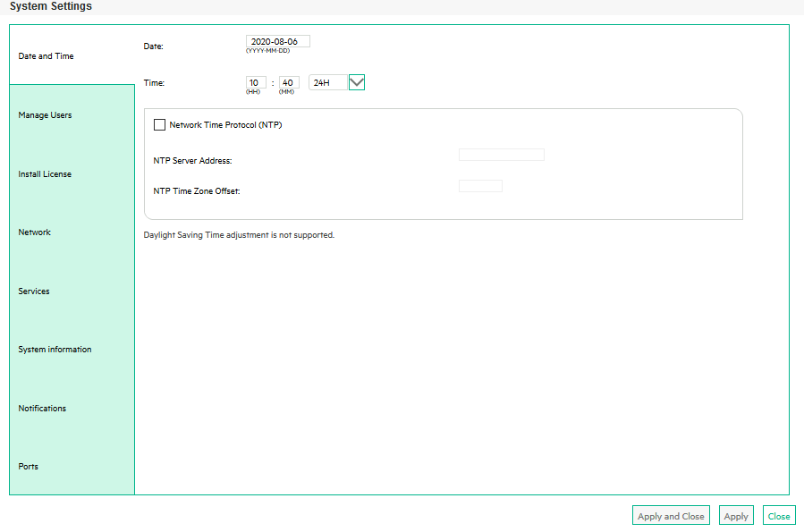Click the Apply button
804x532 pixels.
(x=736, y=516)
